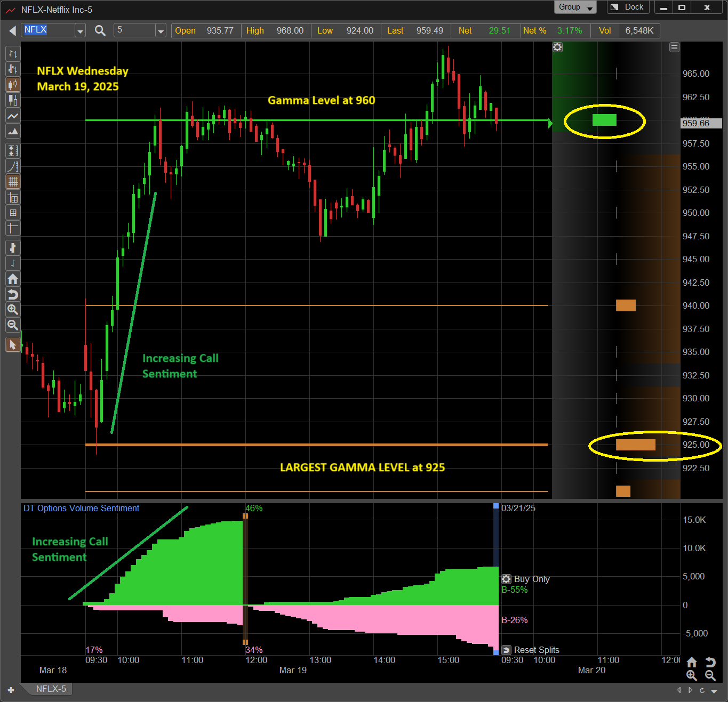Click the orange 940 gamma level bar
The width and height of the screenshot is (728, 702).
pyautogui.click(x=626, y=305)
